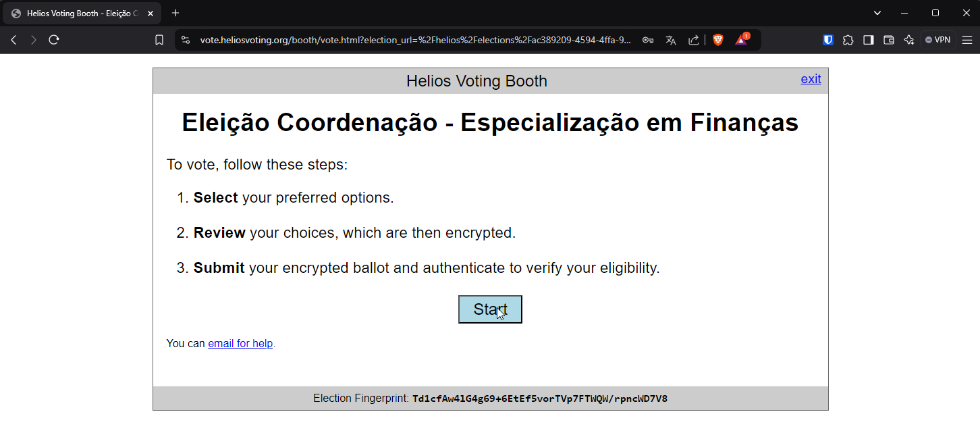The height and width of the screenshot is (437, 980).
Task: Click the Bitwarden extension icon
Action: pos(828,40)
